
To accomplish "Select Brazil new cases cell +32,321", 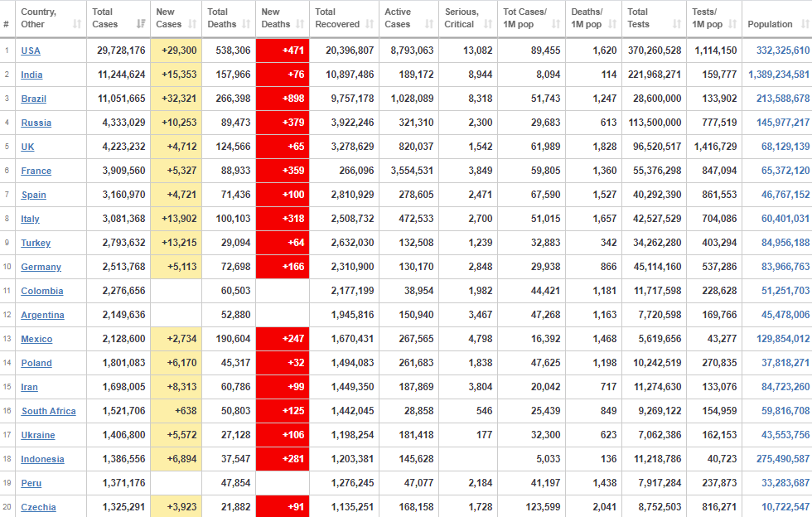I will [176, 99].
